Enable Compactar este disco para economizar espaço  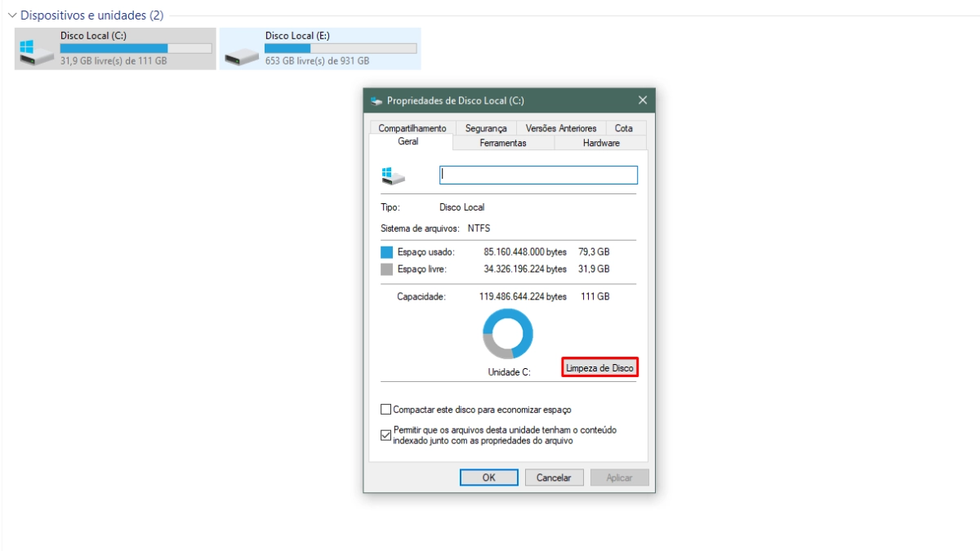coord(386,410)
